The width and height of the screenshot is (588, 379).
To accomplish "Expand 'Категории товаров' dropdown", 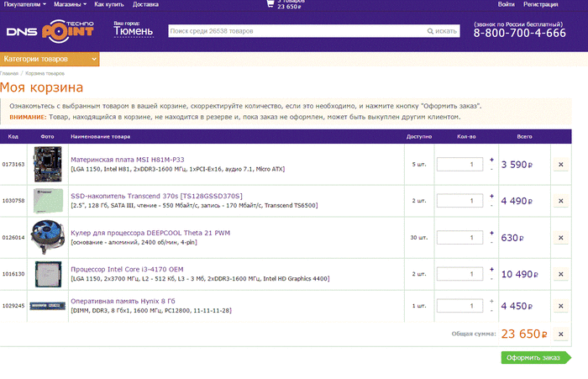I will point(50,60).
